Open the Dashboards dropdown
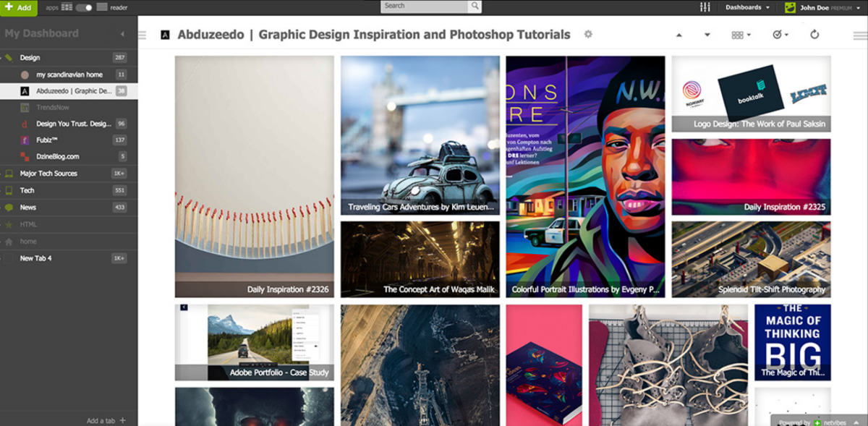This screenshot has width=868, height=426. (x=747, y=7)
